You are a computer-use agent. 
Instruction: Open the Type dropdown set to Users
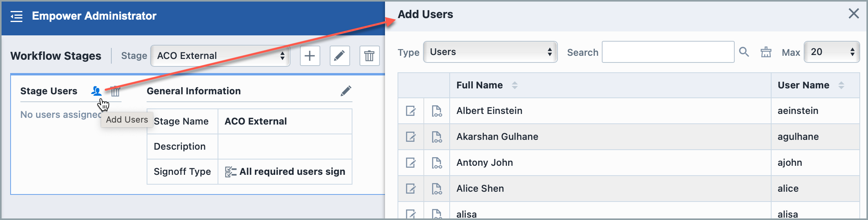490,52
